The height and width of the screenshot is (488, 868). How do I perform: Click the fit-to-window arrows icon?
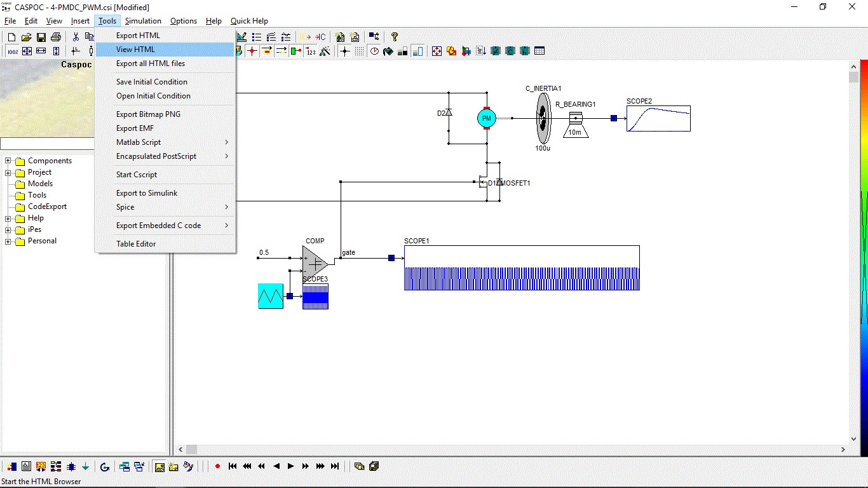coord(27,51)
